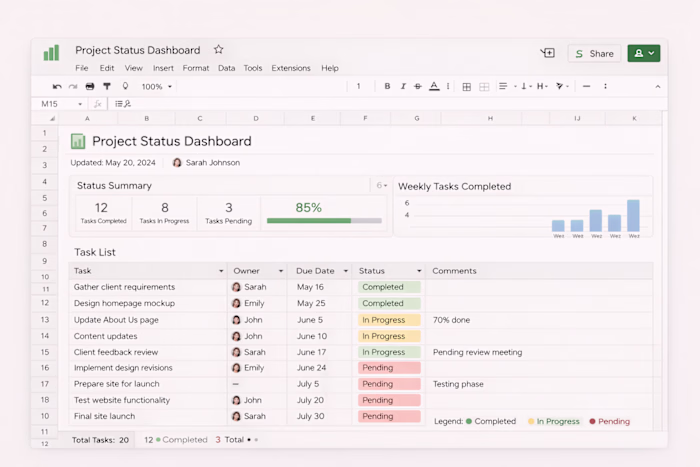
Task: Open the Due Date column filter dropdown
Action: tap(346, 271)
